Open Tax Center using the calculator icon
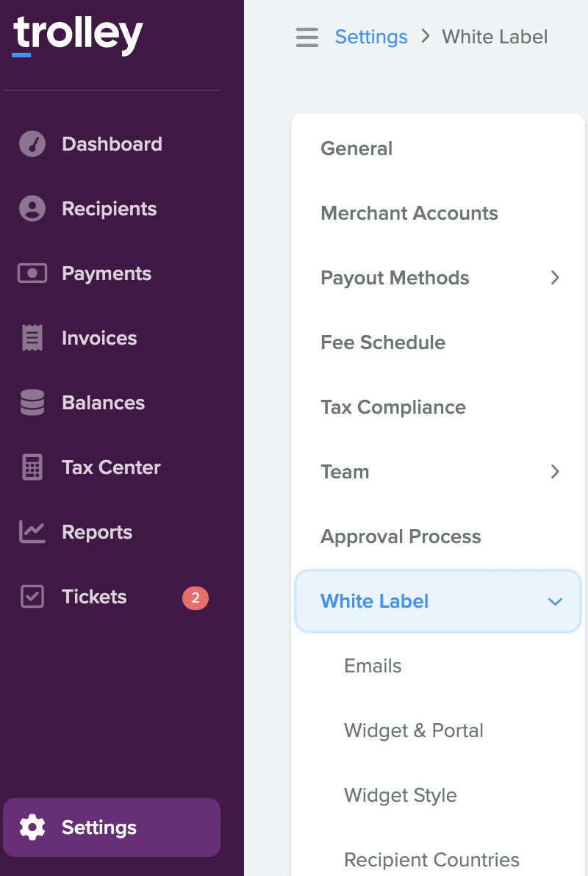 31,467
